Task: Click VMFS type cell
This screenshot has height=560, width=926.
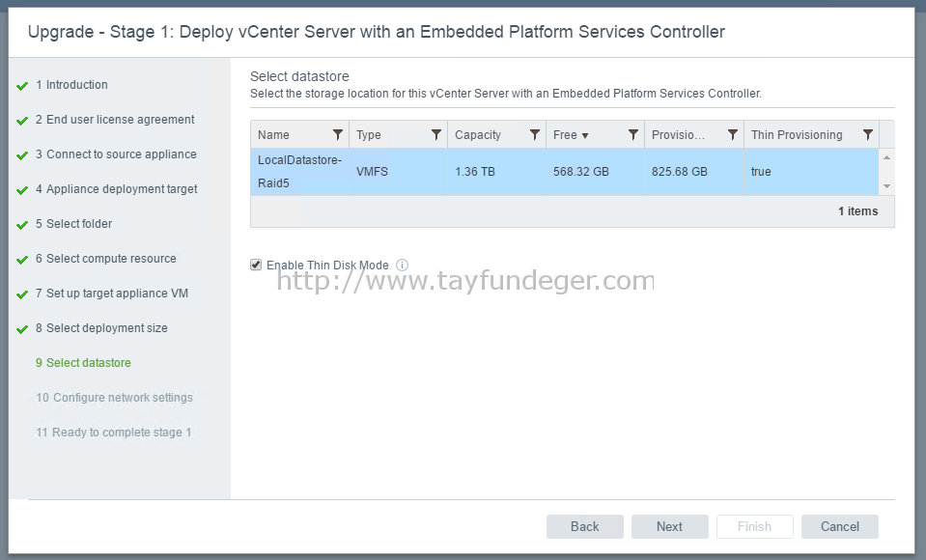Action: (398, 172)
